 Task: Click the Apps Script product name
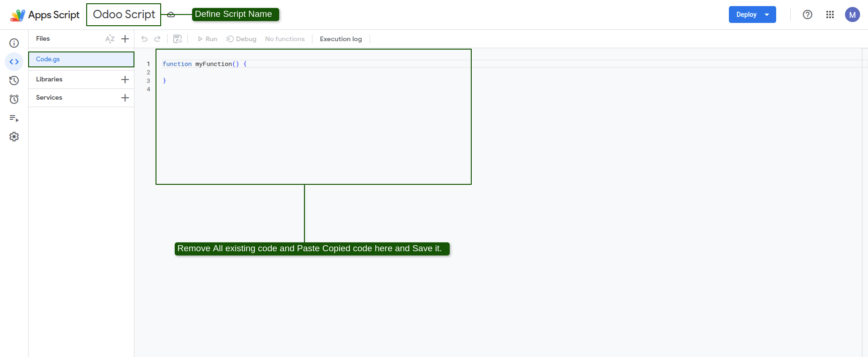pyautogui.click(x=54, y=15)
